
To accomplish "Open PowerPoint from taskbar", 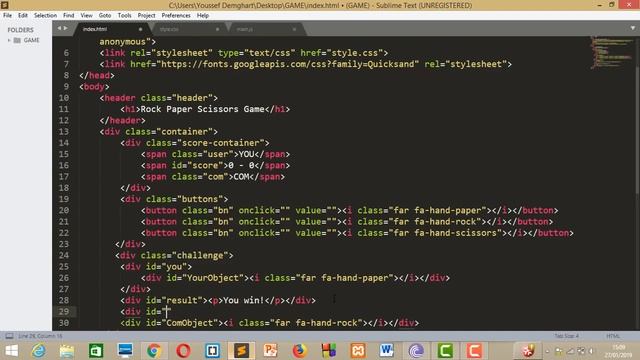I will (270, 351).
